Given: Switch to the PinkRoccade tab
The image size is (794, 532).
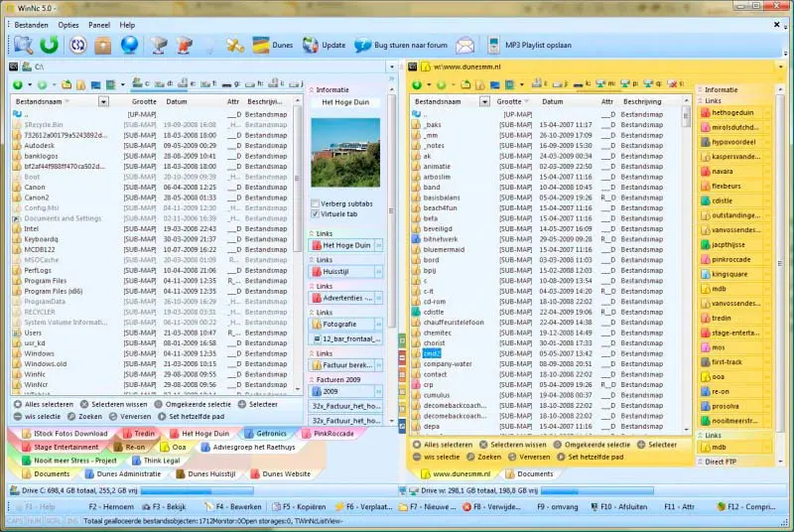Looking at the screenshot, I should (x=329, y=434).
